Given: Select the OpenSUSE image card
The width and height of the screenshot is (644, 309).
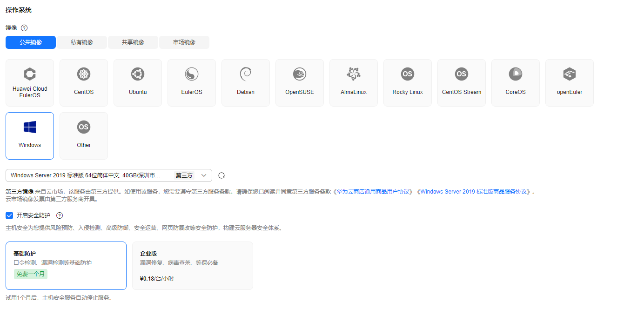Looking at the screenshot, I should pyautogui.click(x=300, y=83).
